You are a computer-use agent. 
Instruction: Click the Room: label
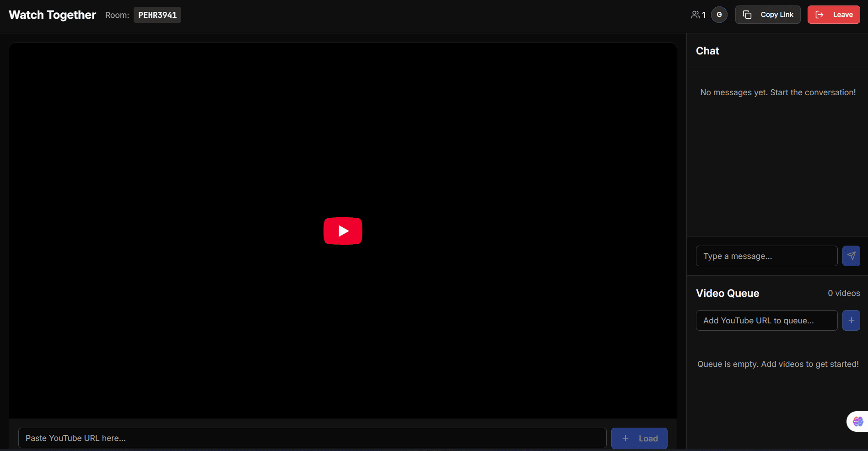(x=117, y=15)
